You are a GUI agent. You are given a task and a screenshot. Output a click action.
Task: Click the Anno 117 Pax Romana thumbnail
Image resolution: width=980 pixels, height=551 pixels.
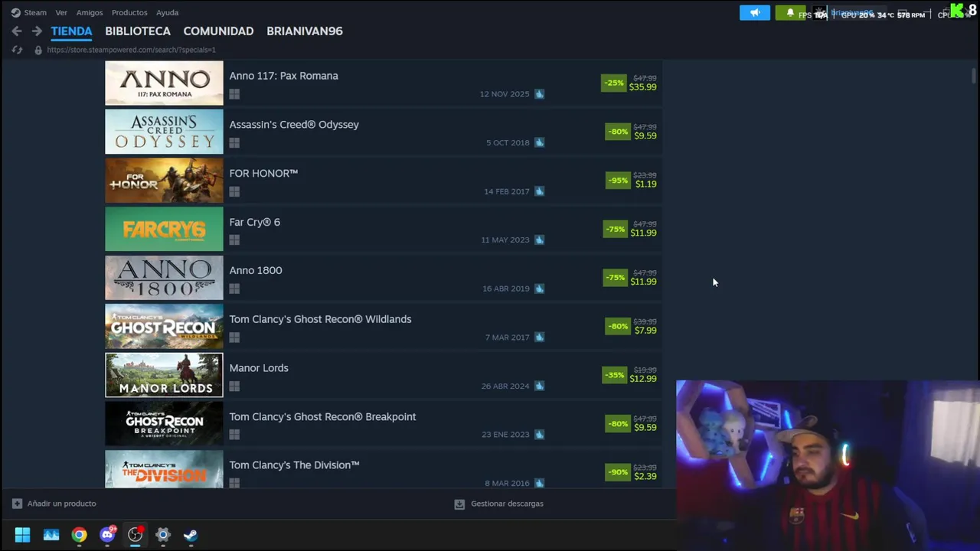164,83
